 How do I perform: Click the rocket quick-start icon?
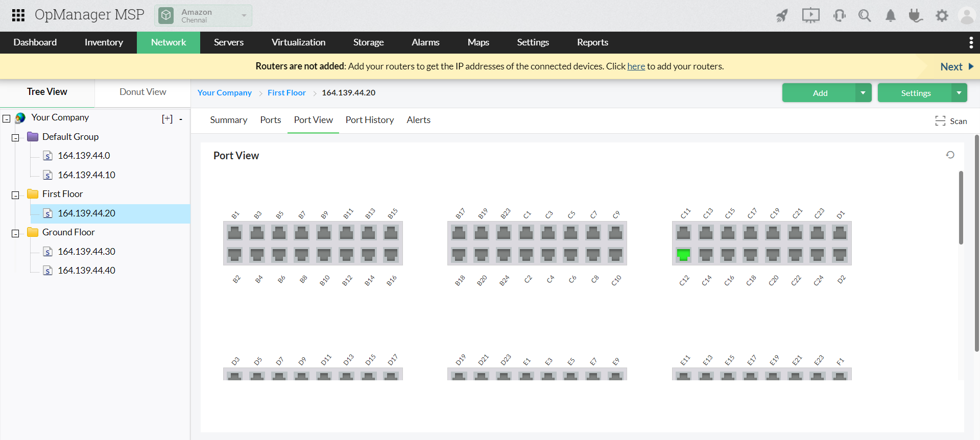782,16
